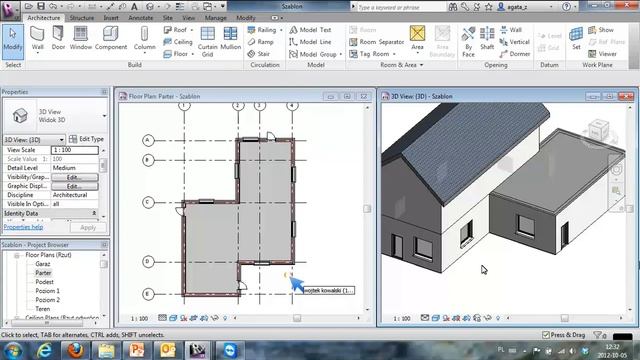Viewport: 640px width, 360px height.
Task: Select Poziom 1 floor plan
Action: pos(47,291)
